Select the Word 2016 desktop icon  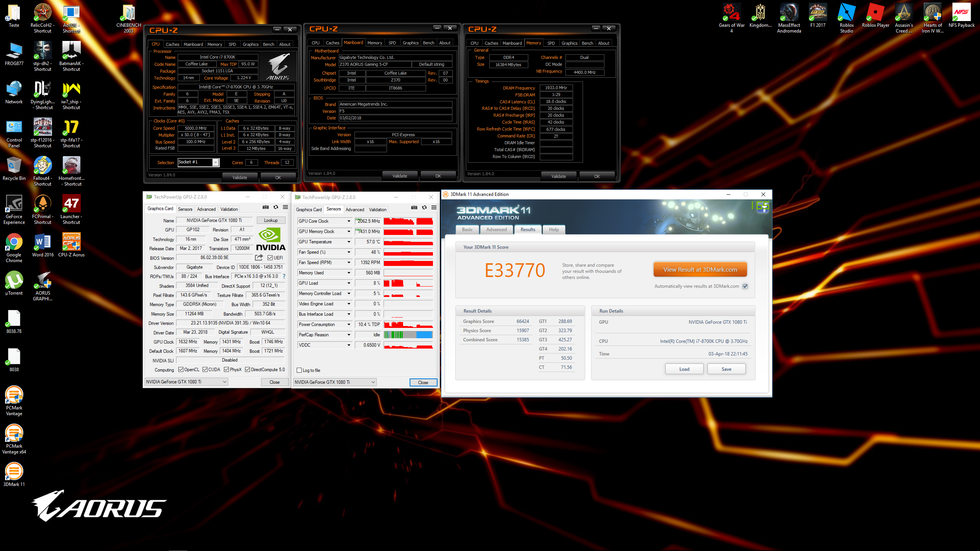pos(43,245)
